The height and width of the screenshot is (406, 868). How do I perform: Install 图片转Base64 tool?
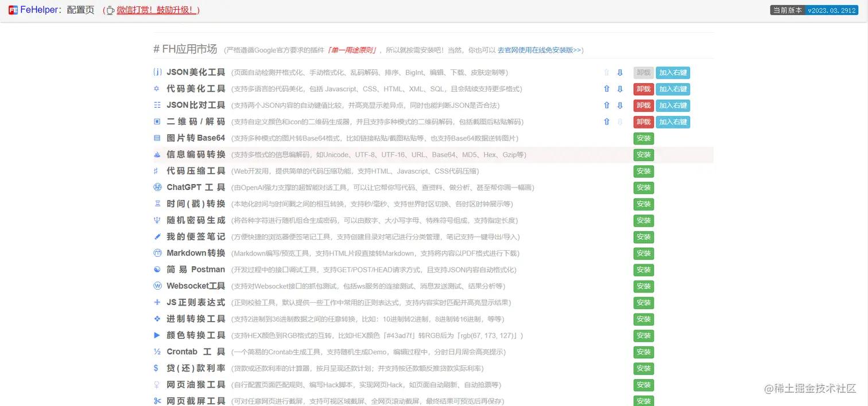click(644, 138)
